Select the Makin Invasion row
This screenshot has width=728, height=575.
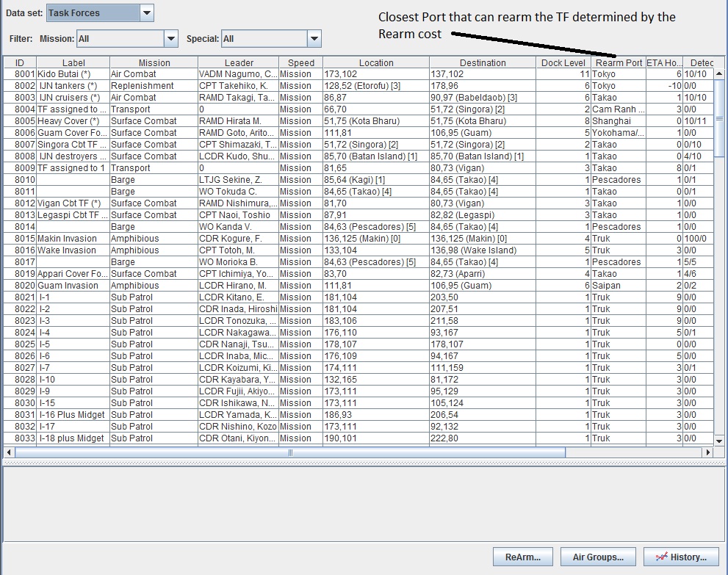coord(359,239)
